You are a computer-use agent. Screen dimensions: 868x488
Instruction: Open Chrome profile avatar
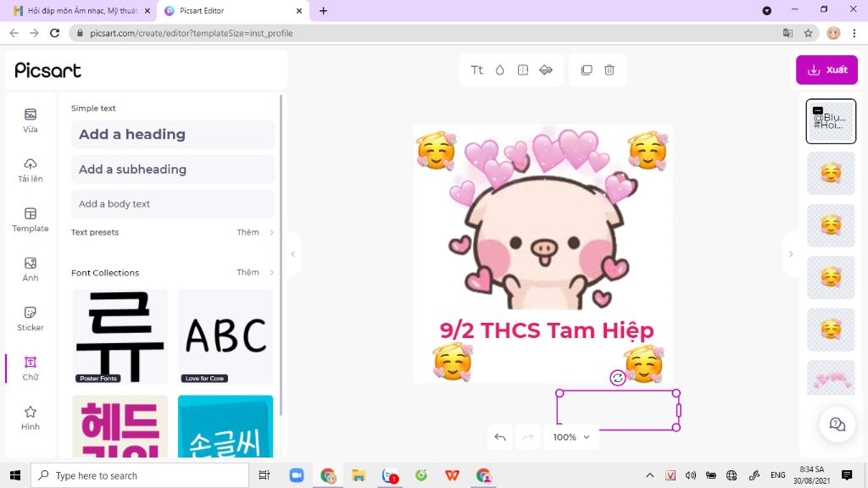point(833,33)
